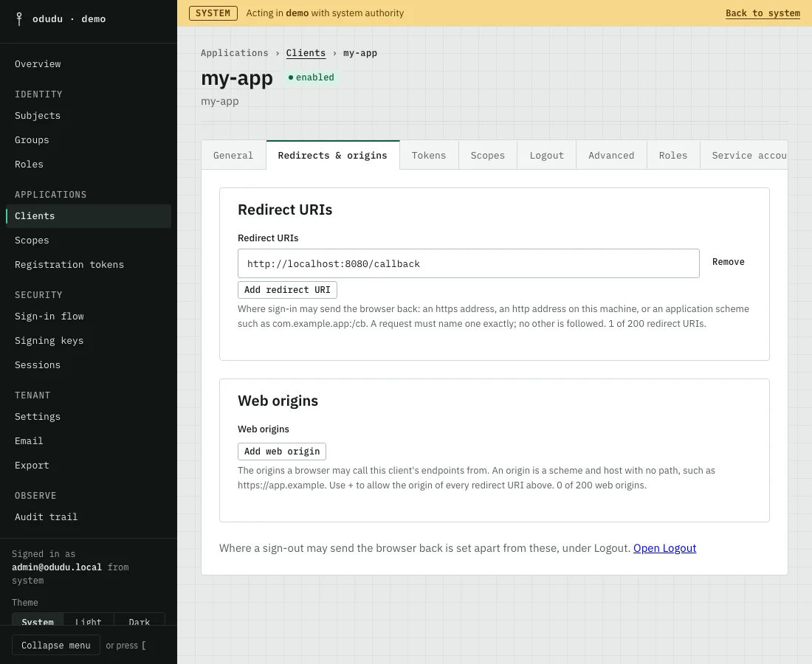Open the Advanced tab
This screenshot has width=812, height=664.
pos(612,155)
